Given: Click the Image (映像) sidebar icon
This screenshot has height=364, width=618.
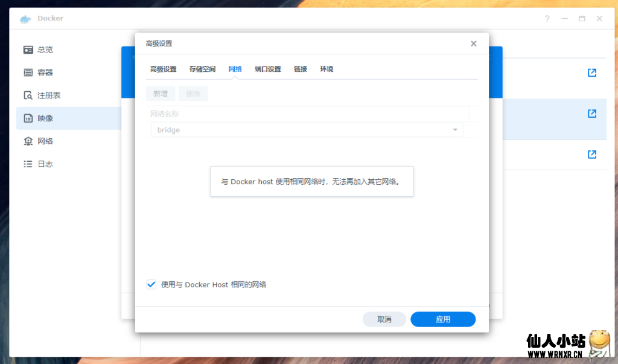Looking at the screenshot, I should point(28,118).
